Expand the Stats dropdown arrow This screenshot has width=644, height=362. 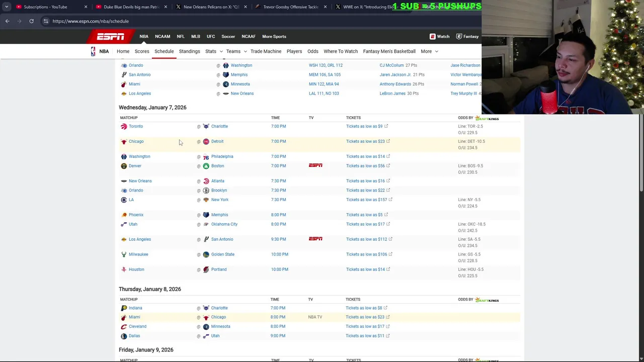(221, 51)
